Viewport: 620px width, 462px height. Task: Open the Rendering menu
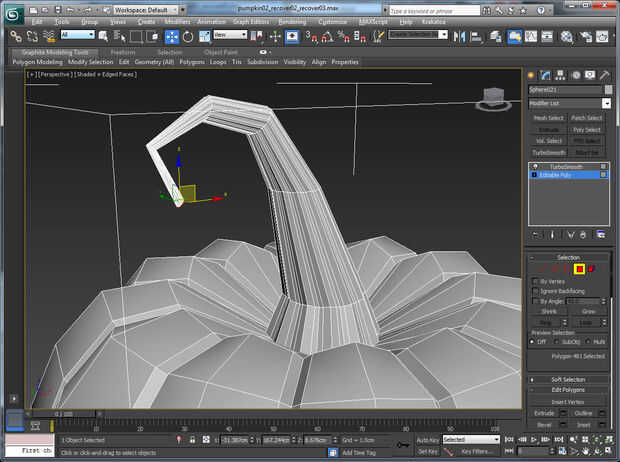pyautogui.click(x=292, y=21)
